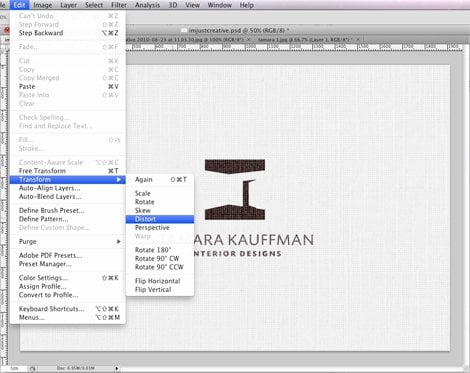The width and height of the screenshot is (470, 373).
Task: Choose Scale in the Transform submenu
Action: pos(160,193)
